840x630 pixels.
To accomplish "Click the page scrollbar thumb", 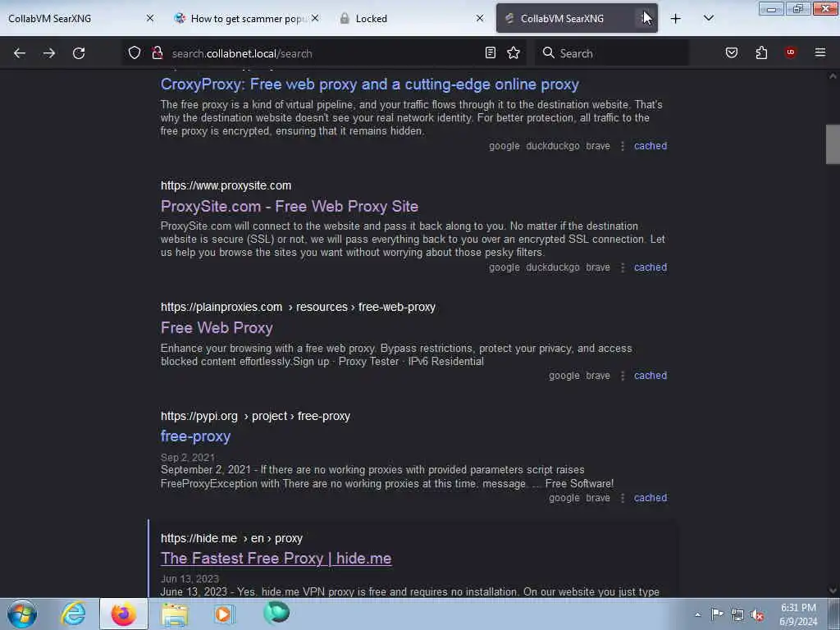I will pyautogui.click(x=833, y=144).
